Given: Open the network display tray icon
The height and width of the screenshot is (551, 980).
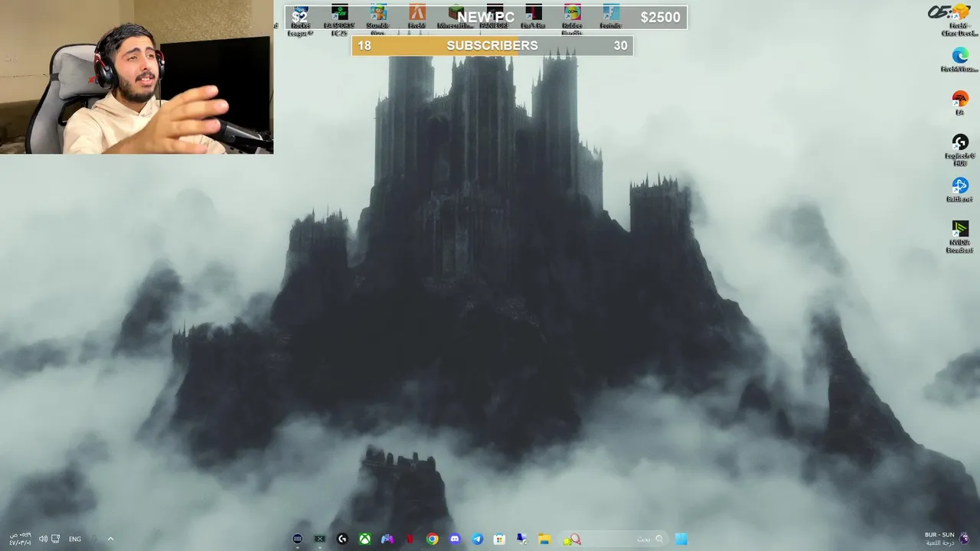Looking at the screenshot, I should coord(55,539).
